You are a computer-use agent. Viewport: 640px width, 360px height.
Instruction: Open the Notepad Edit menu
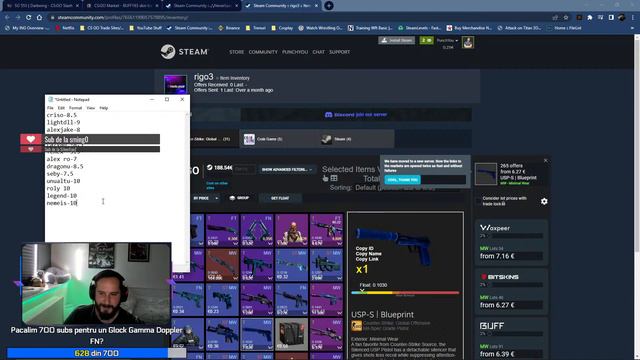[x=61, y=108]
